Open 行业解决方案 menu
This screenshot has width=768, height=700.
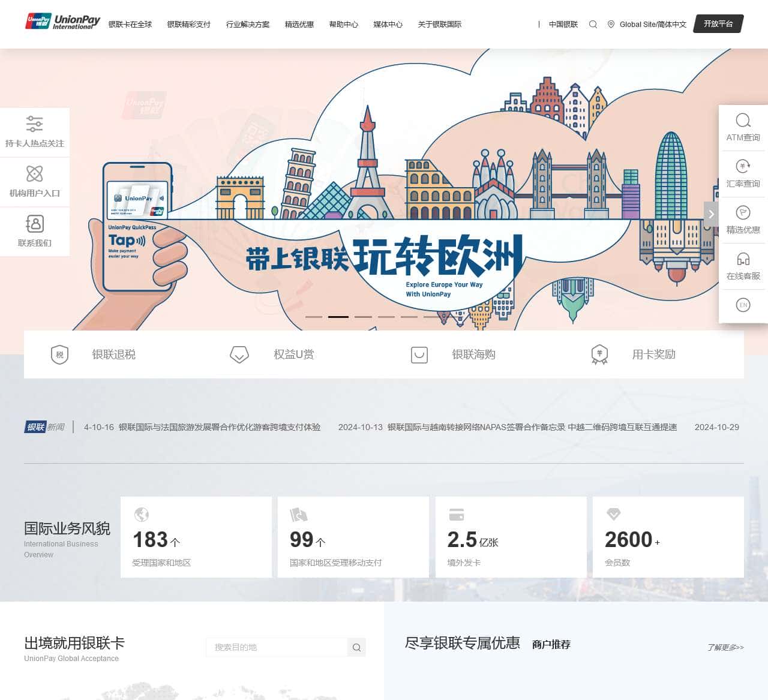tap(248, 25)
